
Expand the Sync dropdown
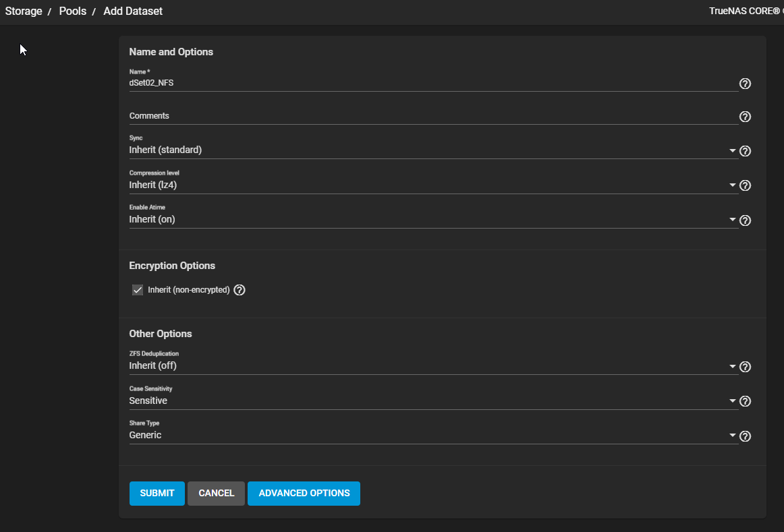click(x=434, y=150)
